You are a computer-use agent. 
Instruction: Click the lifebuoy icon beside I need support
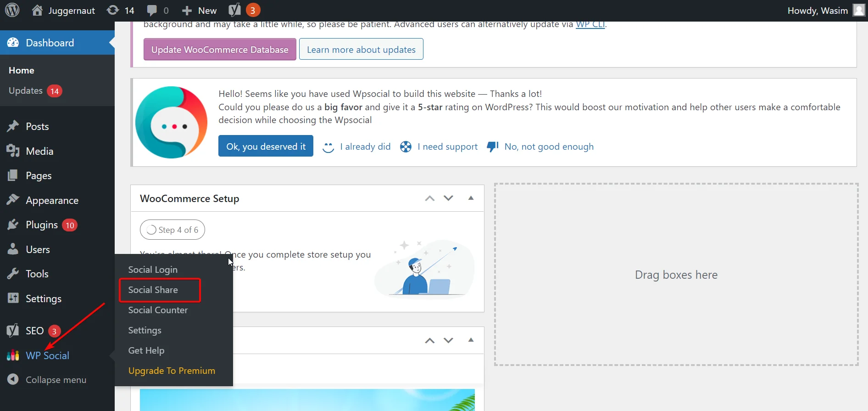tap(406, 147)
